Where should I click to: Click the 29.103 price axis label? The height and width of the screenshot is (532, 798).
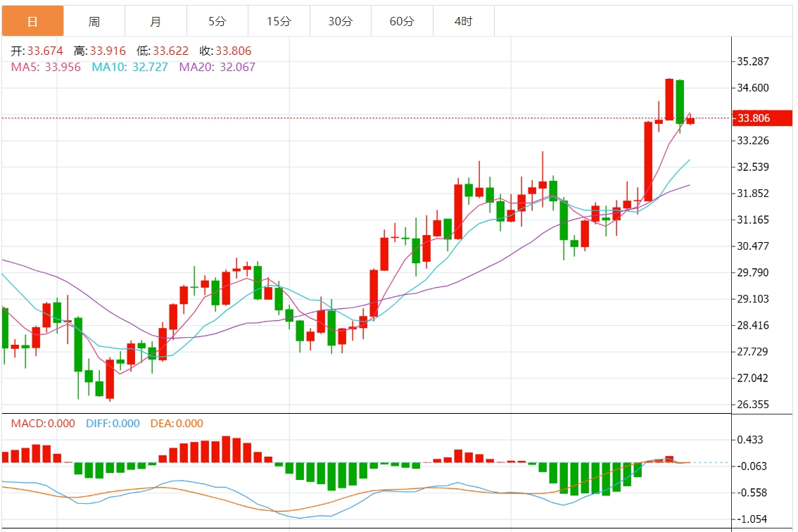[753, 299]
